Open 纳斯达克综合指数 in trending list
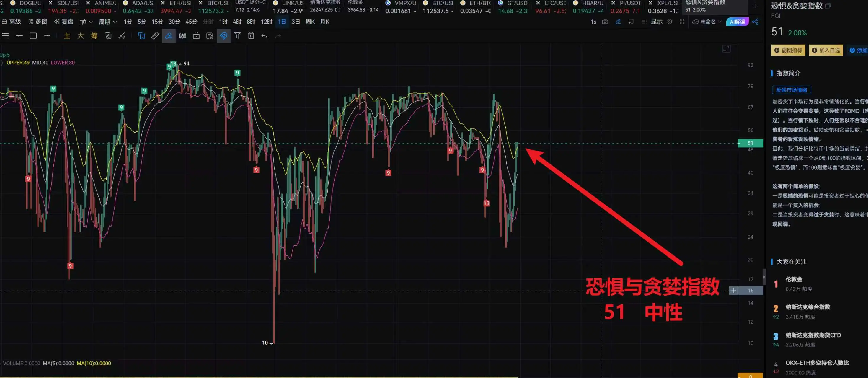Viewport: 868px width, 378px height. click(808, 307)
